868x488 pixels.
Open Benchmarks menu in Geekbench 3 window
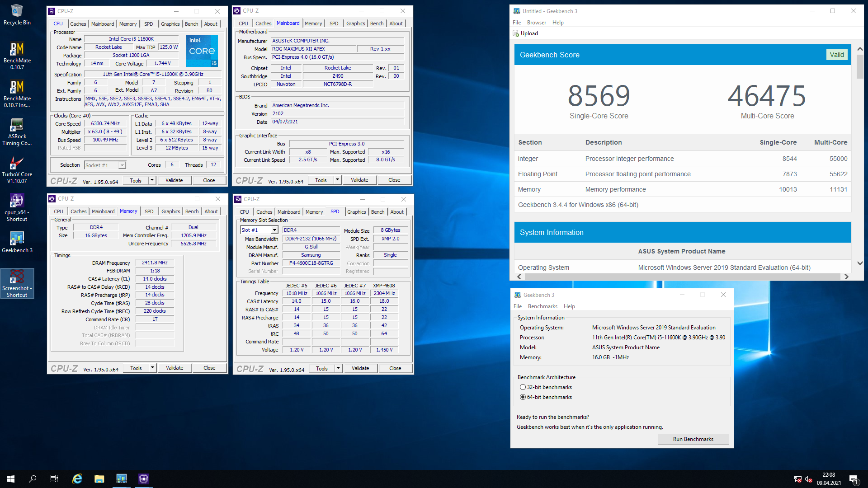coord(543,306)
